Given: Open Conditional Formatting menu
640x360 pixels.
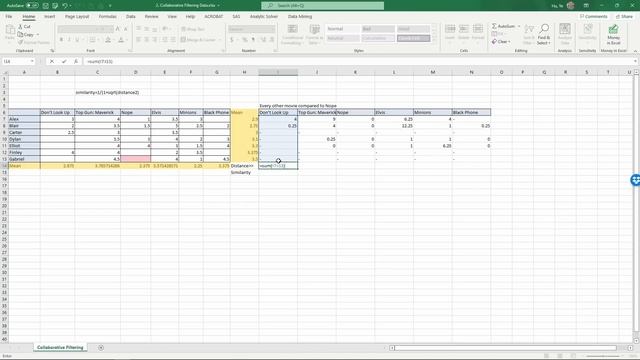Looking at the screenshot, I should pyautogui.click(x=292, y=34).
